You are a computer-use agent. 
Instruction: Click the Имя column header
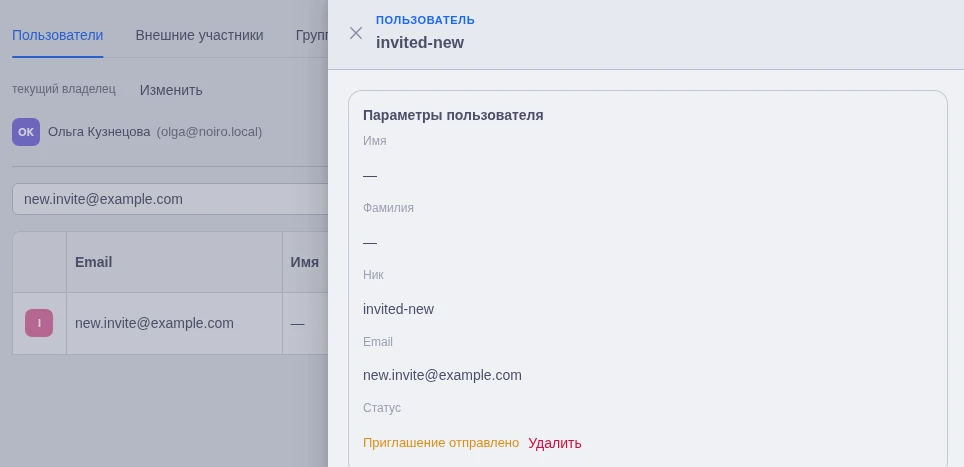304,262
